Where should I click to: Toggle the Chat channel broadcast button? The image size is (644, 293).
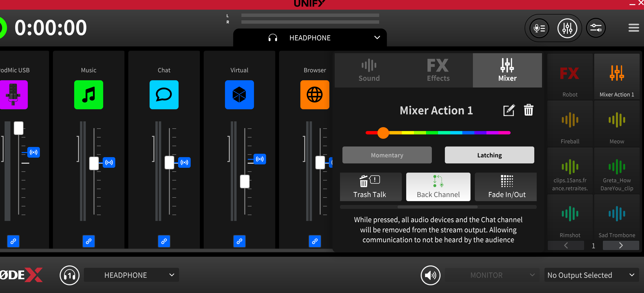click(184, 162)
